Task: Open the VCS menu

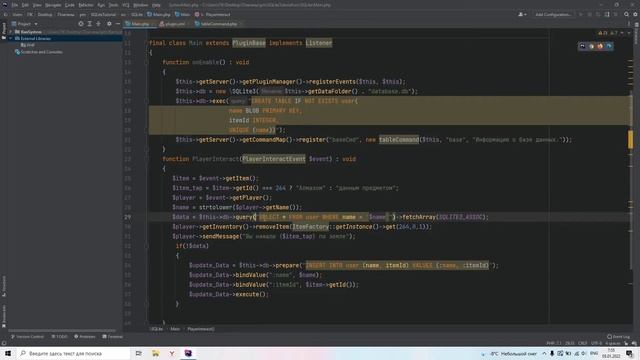Action: pos(126,5)
